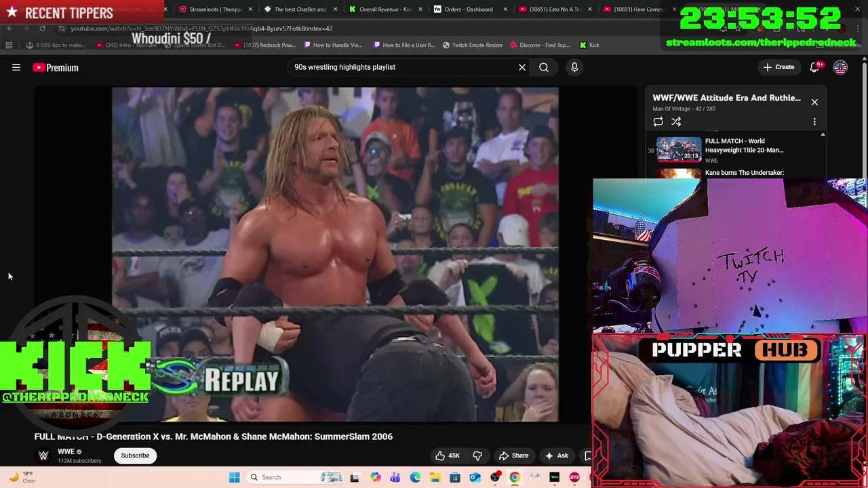Open the Chrome apps grid in bookmarks bar
Screen dimensions: 868x488
9,45
